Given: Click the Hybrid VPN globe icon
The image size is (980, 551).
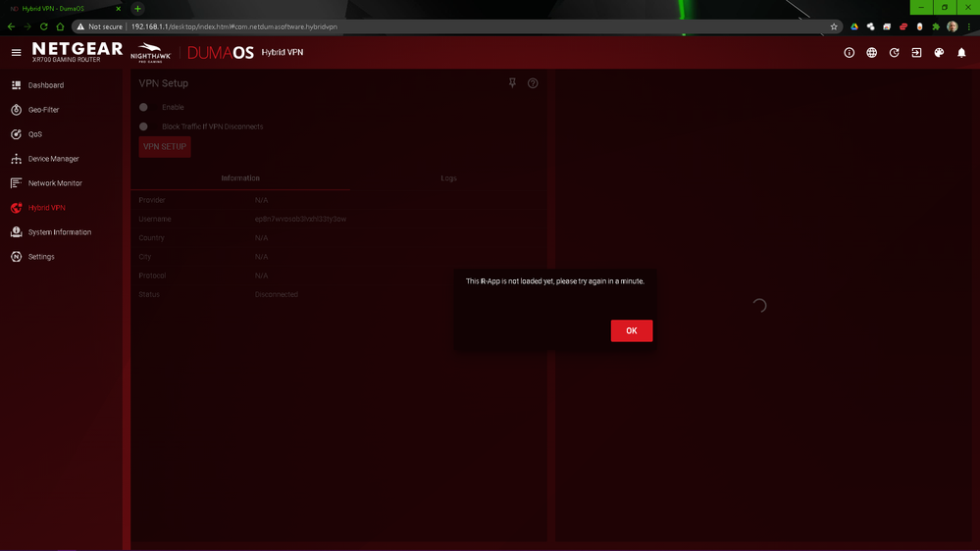Looking at the screenshot, I should [x=17, y=208].
